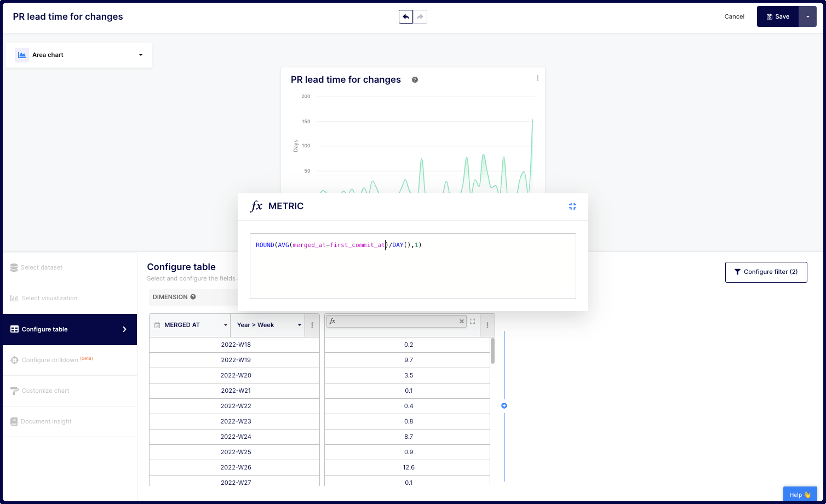This screenshot has height=504, width=826.
Task: Open the MERGED AT dimension options menu
Action: click(x=312, y=325)
